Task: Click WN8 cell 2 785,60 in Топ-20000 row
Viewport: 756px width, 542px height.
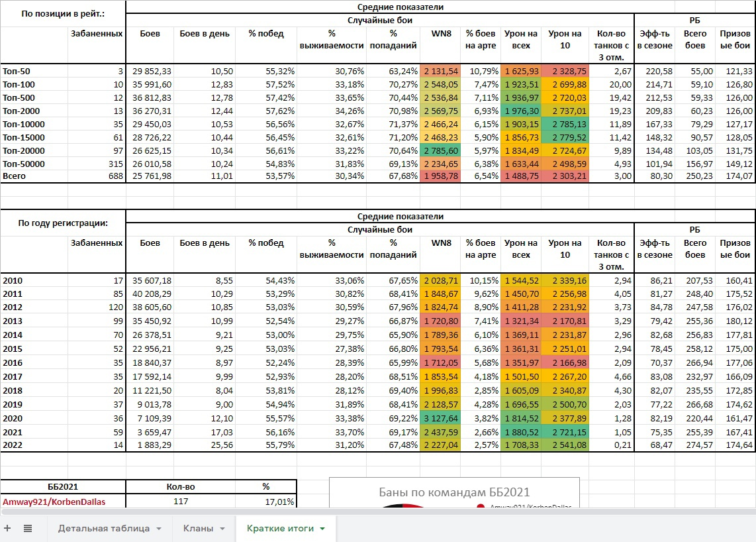Action: pos(440,150)
